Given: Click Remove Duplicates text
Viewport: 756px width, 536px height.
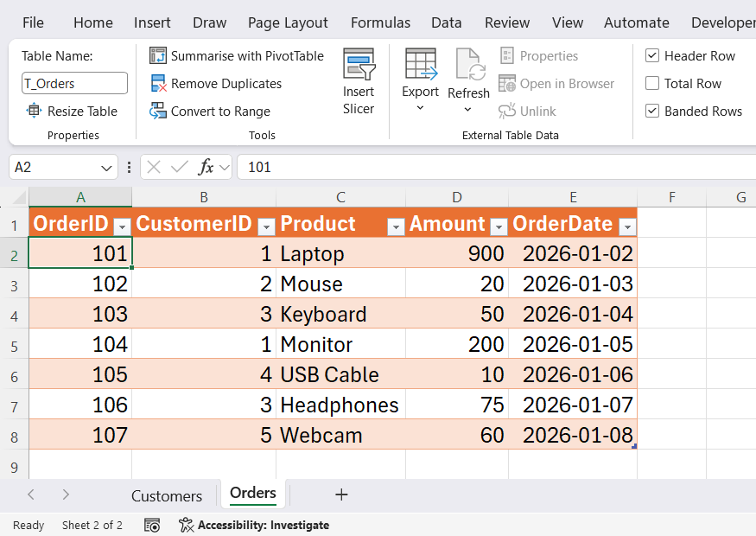Looking at the screenshot, I should pos(226,84).
